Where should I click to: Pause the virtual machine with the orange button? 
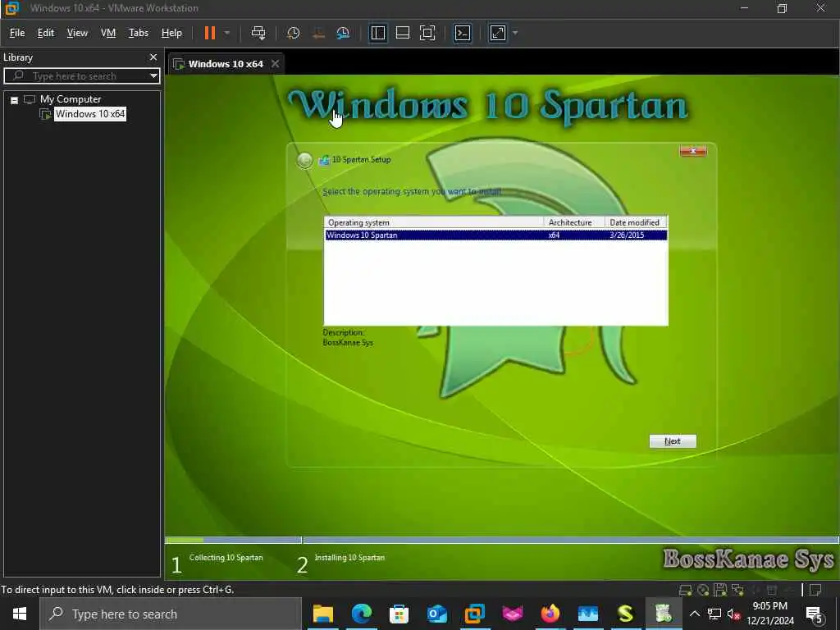click(x=210, y=33)
